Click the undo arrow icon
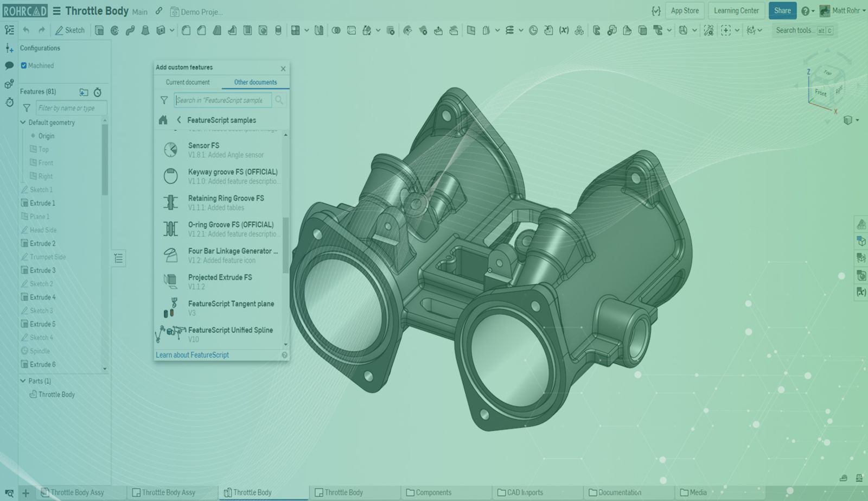This screenshot has height=501, width=868. point(26,30)
